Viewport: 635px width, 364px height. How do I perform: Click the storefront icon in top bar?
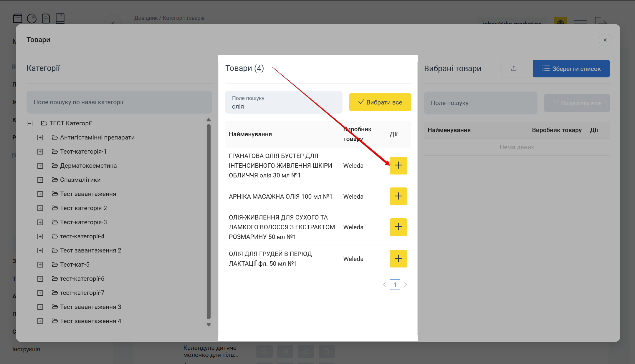[x=18, y=18]
